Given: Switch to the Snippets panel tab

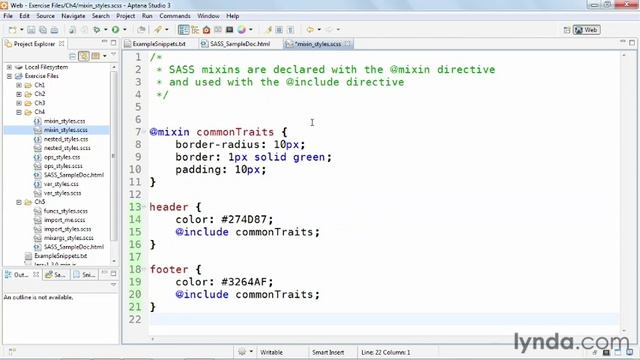Looking at the screenshot, I should click(x=84, y=275).
